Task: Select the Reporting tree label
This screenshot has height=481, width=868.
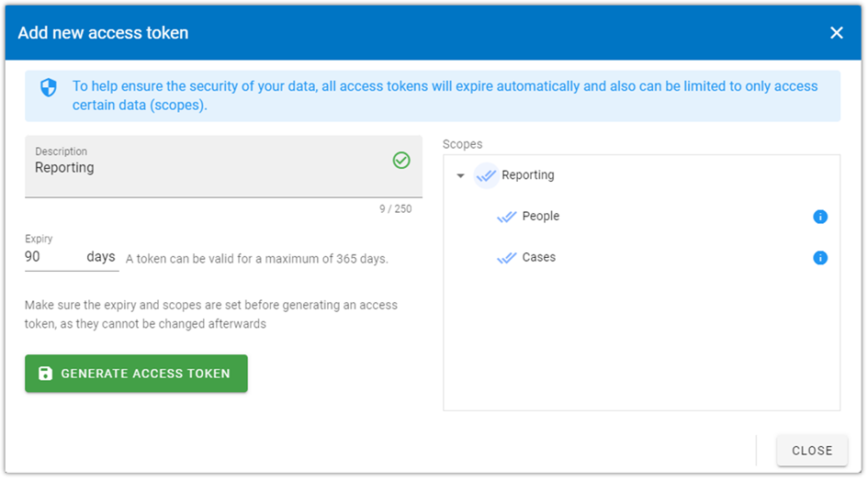Action: [x=527, y=175]
